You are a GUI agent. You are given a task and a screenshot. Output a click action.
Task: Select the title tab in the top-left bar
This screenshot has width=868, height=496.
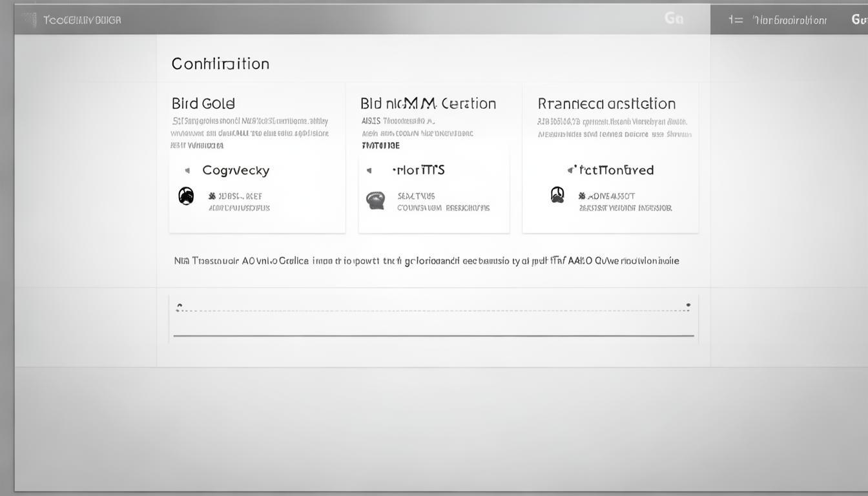(x=82, y=20)
